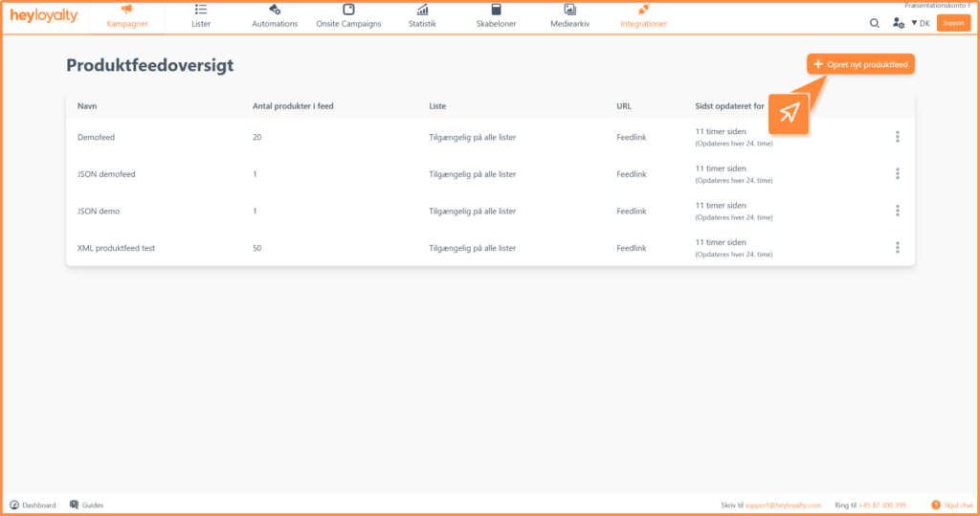Open the Dashboard icon in footer
980x516 pixels.
tap(15, 505)
